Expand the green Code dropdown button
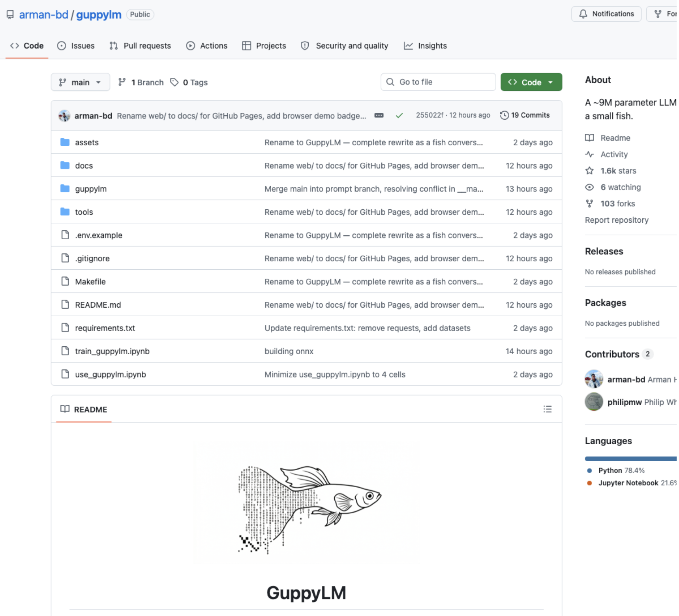 click(x=531, y=82)
